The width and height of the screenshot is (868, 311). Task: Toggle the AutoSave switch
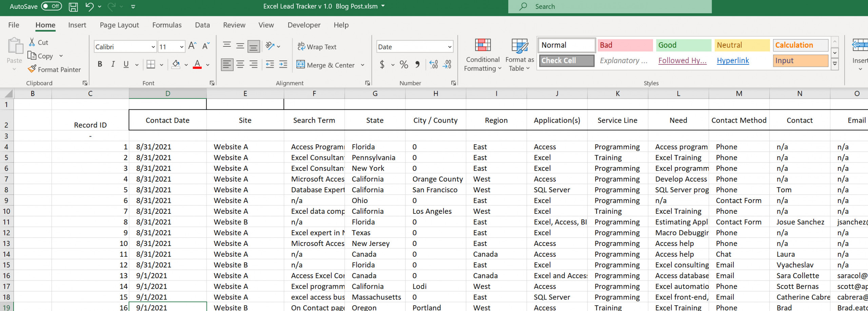(x=52, y=6)
